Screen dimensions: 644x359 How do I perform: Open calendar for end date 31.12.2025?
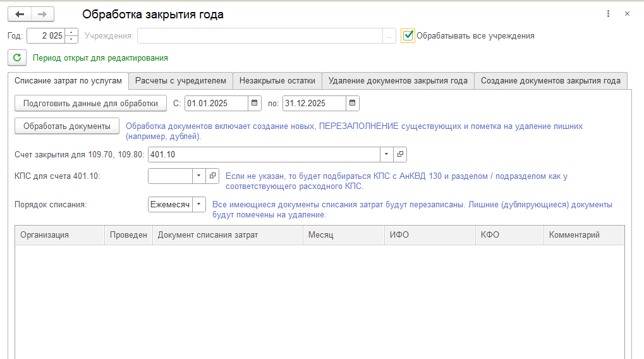tap(353, 103)
